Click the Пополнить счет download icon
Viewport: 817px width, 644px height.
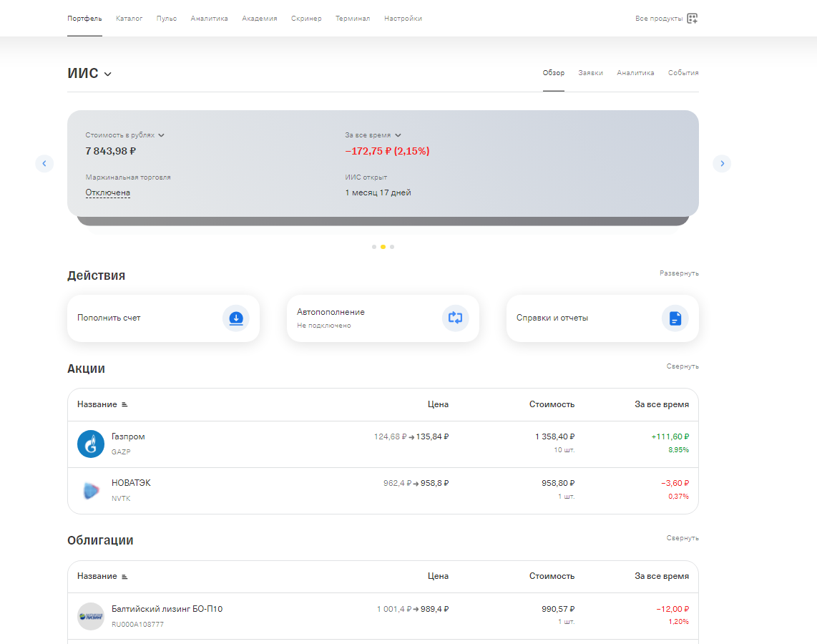tap(236, 318)
